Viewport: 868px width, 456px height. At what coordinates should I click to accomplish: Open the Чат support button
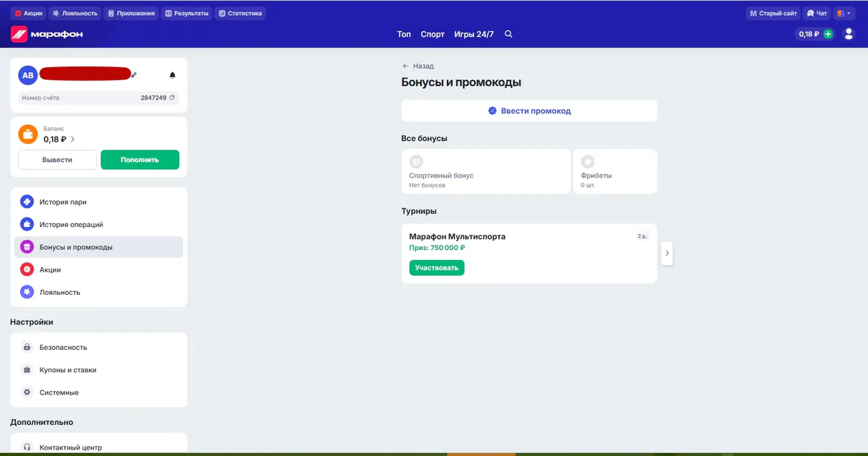817,13
